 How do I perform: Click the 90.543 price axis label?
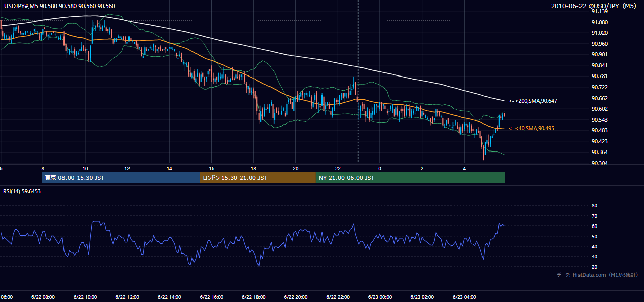[x=600, y=120]
